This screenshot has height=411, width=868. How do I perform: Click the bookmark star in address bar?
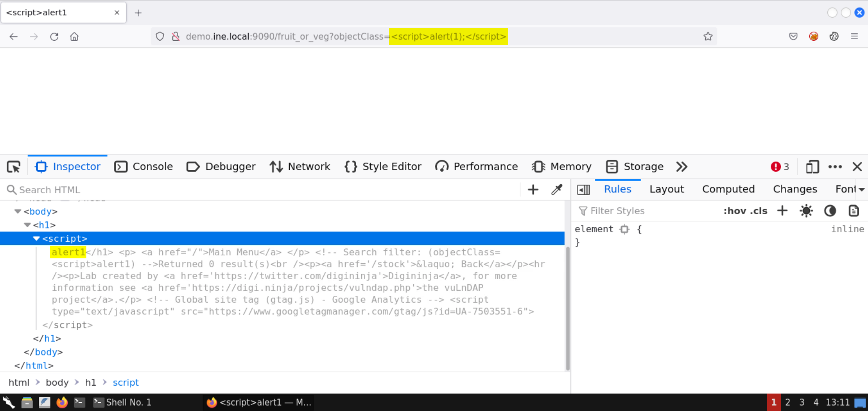(x=708, y=37)
